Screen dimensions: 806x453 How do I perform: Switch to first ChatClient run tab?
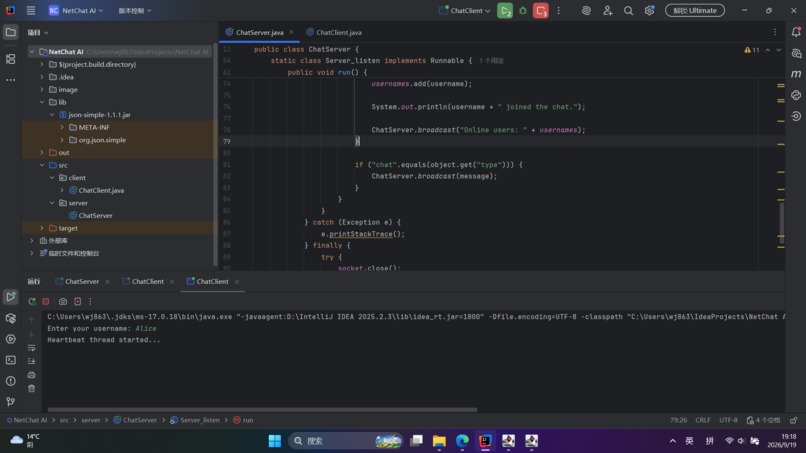(x=143, y=282)
